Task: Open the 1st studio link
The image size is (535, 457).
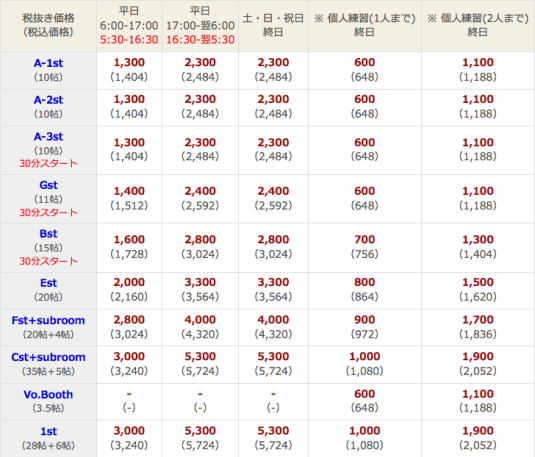Action: coord(48,431)
